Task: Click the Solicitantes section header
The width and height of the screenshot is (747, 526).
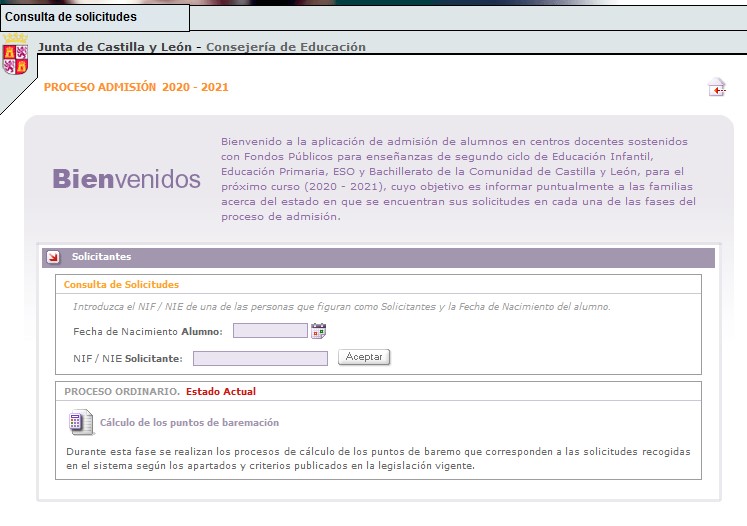Action: 378,257
